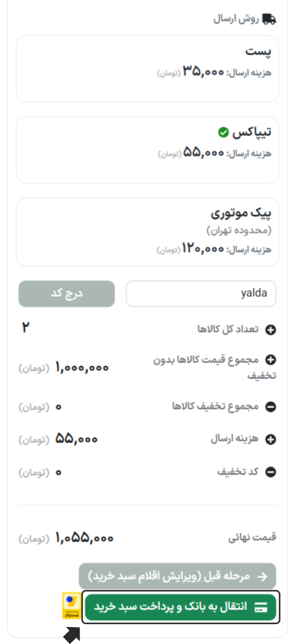Click the final price amount 1,055,000
This screenshot has height=644, width=293.
click(x=84, y=538)
